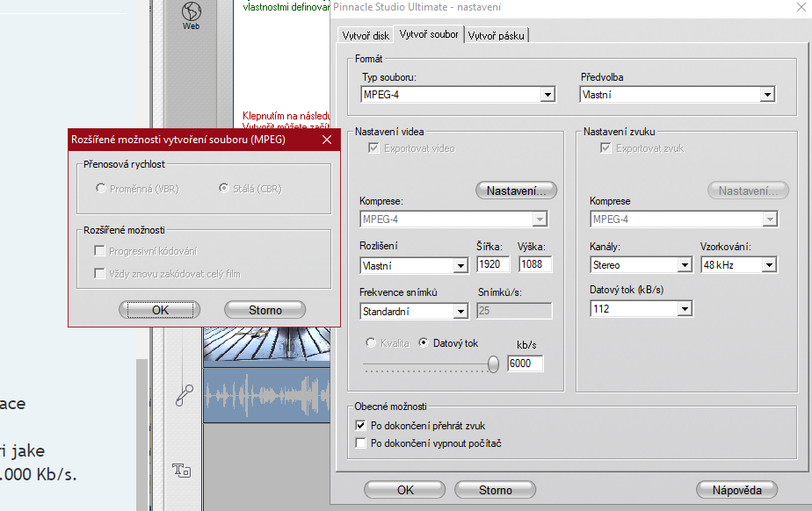Click the kb/s bitrate input field
The height and width of the screenshot is (511, 812).
tap(524, 363)
